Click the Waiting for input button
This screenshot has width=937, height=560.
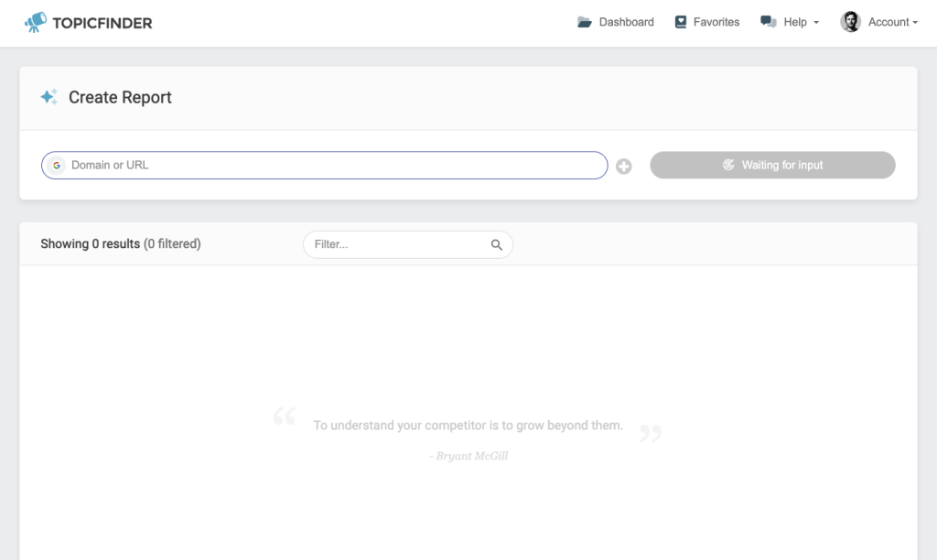(x=772, y=165)
